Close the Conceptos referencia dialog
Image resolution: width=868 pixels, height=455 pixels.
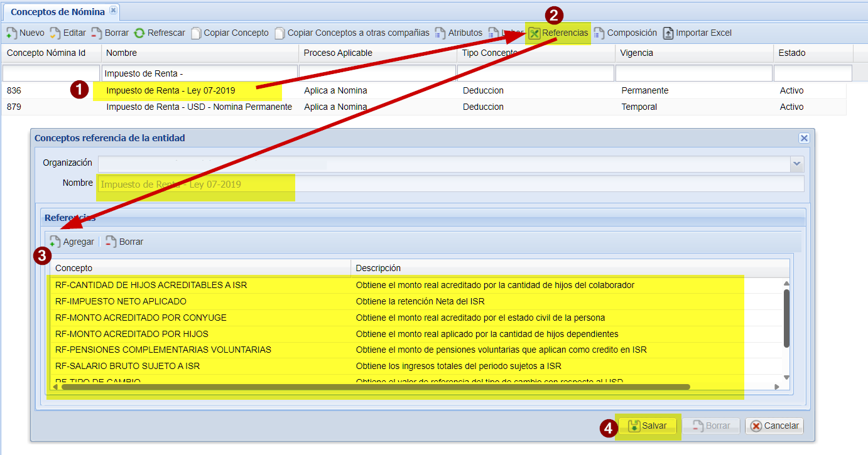point(803,138)
